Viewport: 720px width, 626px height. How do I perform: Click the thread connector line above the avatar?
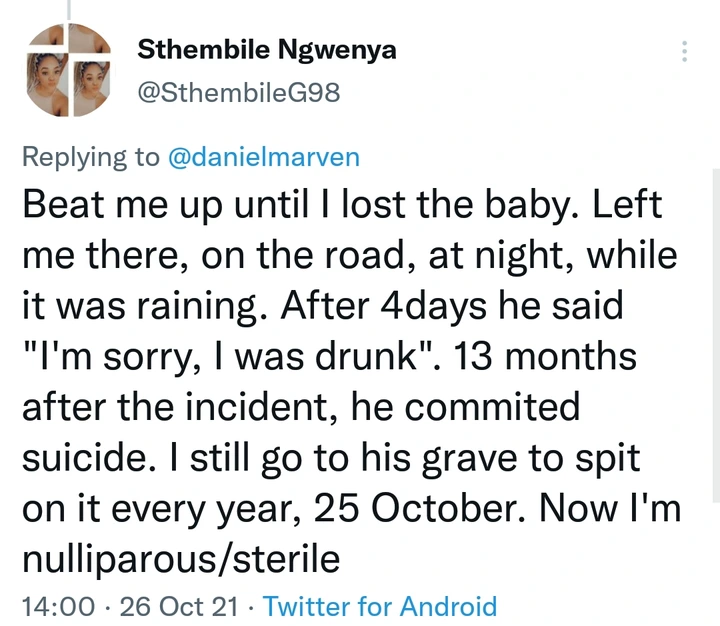[69, 10]
